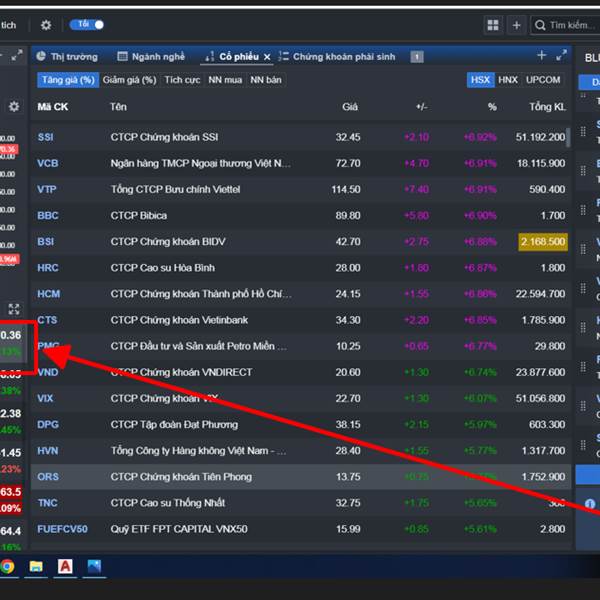Open VCB stock ticker

click(47, 163)
